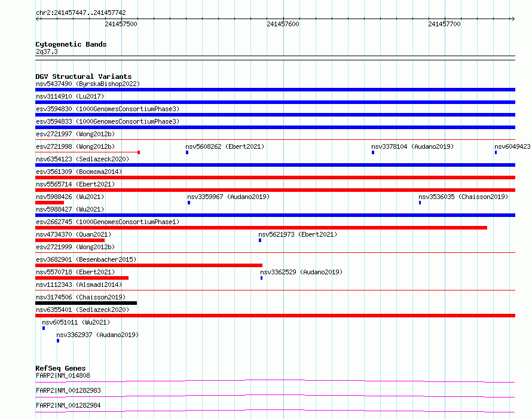Click the red bar under nsv5565714

(x=275, y=190)
